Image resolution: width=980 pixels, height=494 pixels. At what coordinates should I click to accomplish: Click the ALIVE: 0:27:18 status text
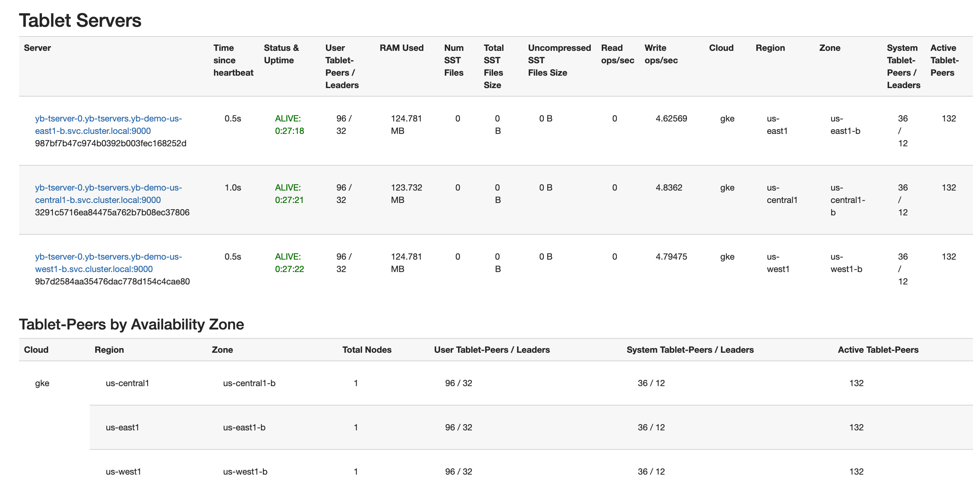[x=289, y=125]
